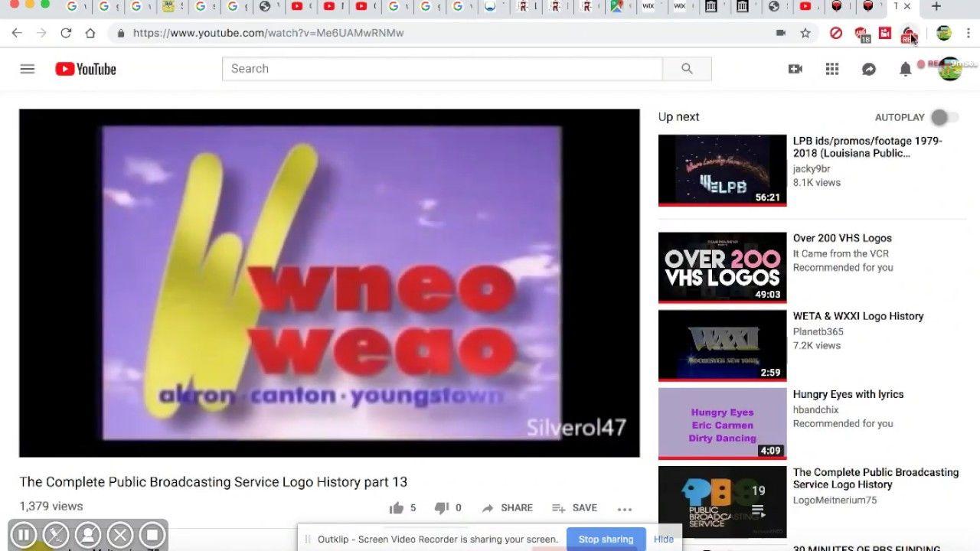The image size is (980, 551).
Task: Click the red blocker extension icon
Action: [836, 33]
